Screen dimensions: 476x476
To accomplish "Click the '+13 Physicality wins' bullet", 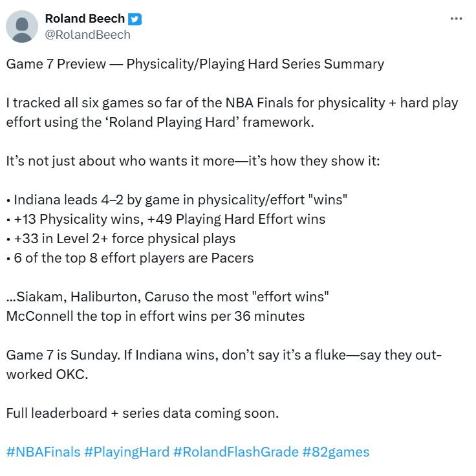I will [x=166, y=219].
